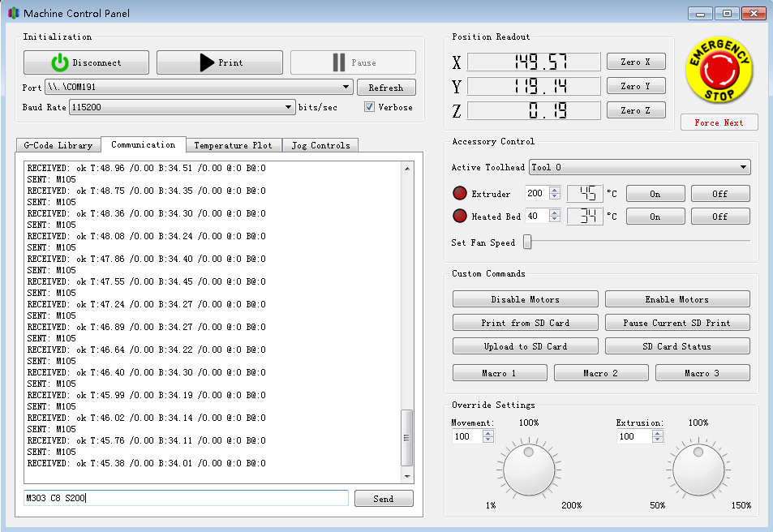Run Macro 2
The height and width of the screenshot is (532, 773).
(601, 373)
